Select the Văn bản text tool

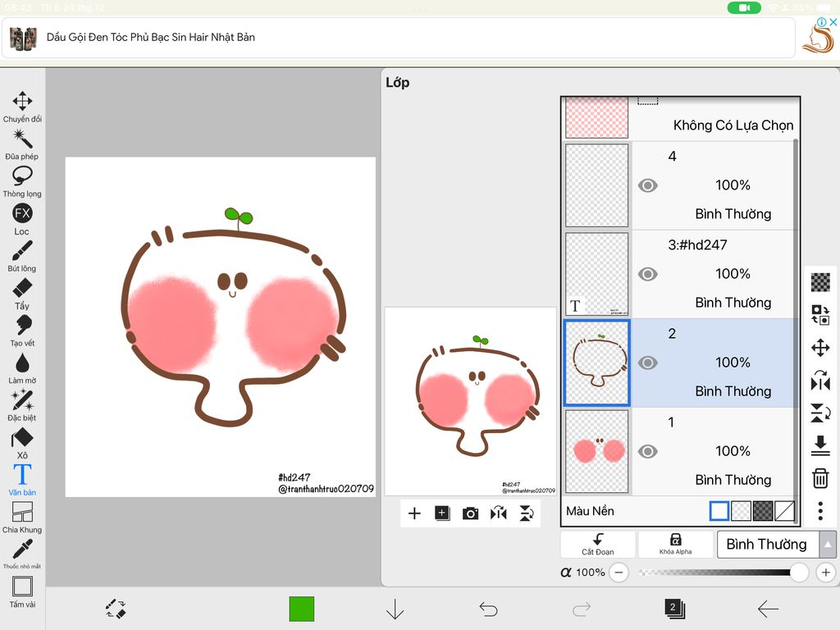pyautogui.click(x=22, y=480)
